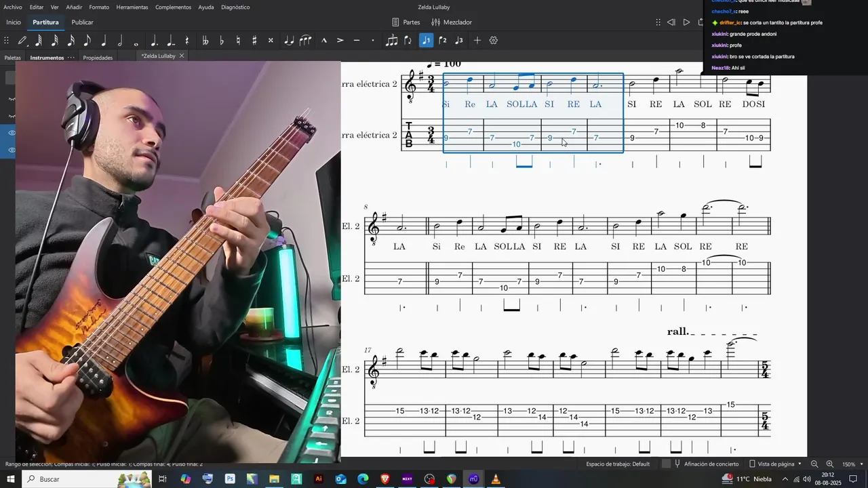Open Photoshop from taskbar
The width and height of the screenshot is (868, 488).
230,479
